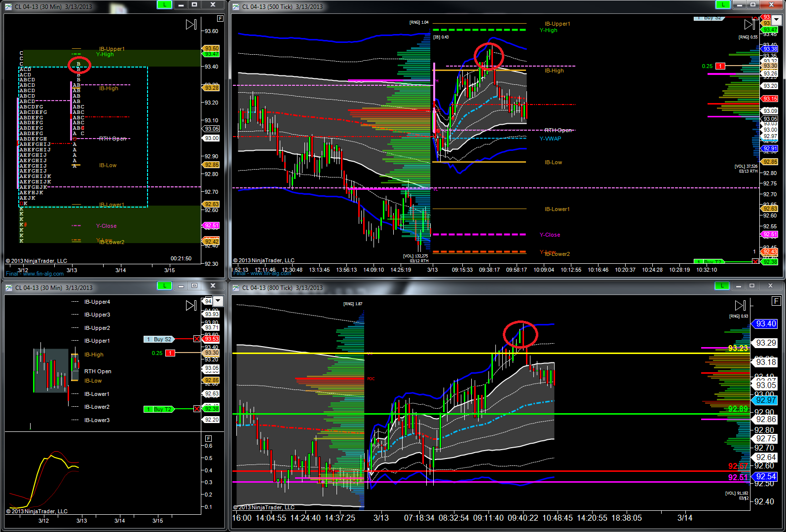Click the red 93.15 marker in 500 Tick chart
The height and width of the screenshot is (532, 786).
coord(770,99)
